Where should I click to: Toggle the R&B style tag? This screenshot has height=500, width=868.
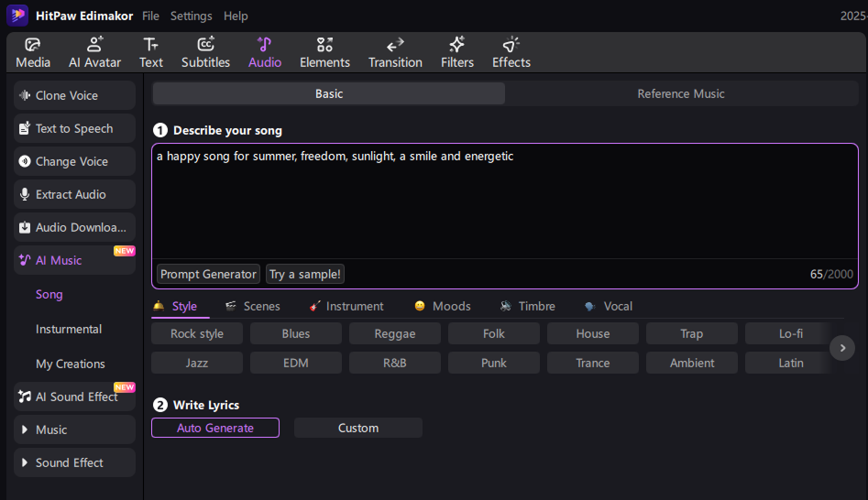pyautogui.click(x=395, y=363)
